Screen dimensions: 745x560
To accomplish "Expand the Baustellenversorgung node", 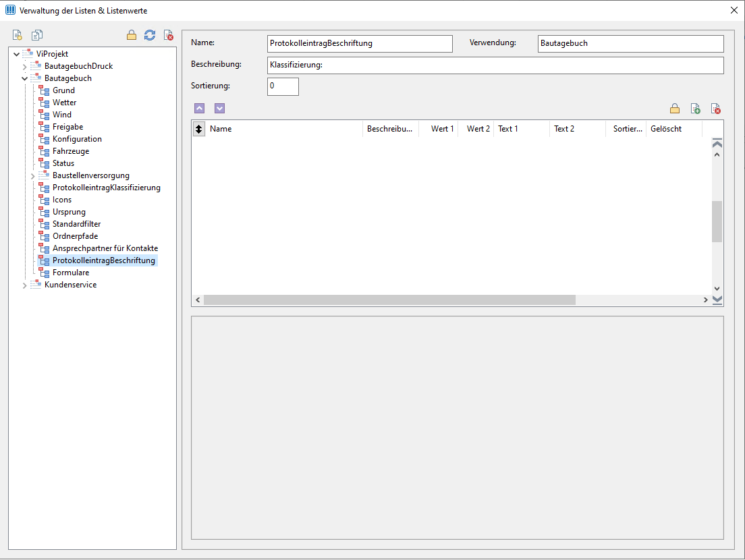I will click(33, 175).
